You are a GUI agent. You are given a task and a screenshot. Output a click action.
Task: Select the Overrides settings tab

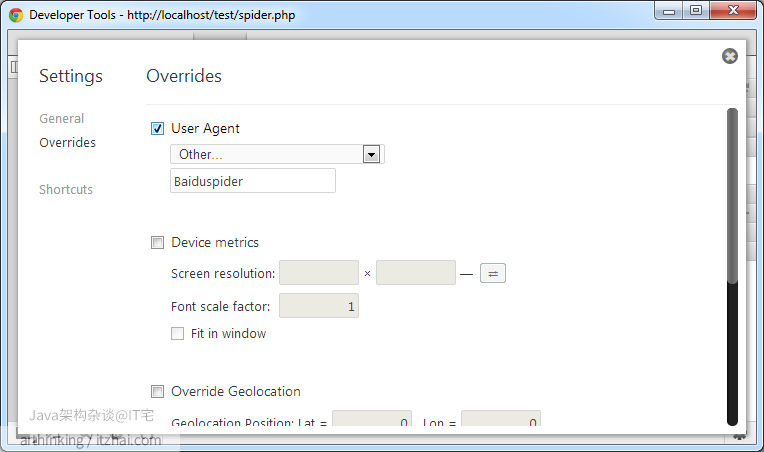[67, 143]
